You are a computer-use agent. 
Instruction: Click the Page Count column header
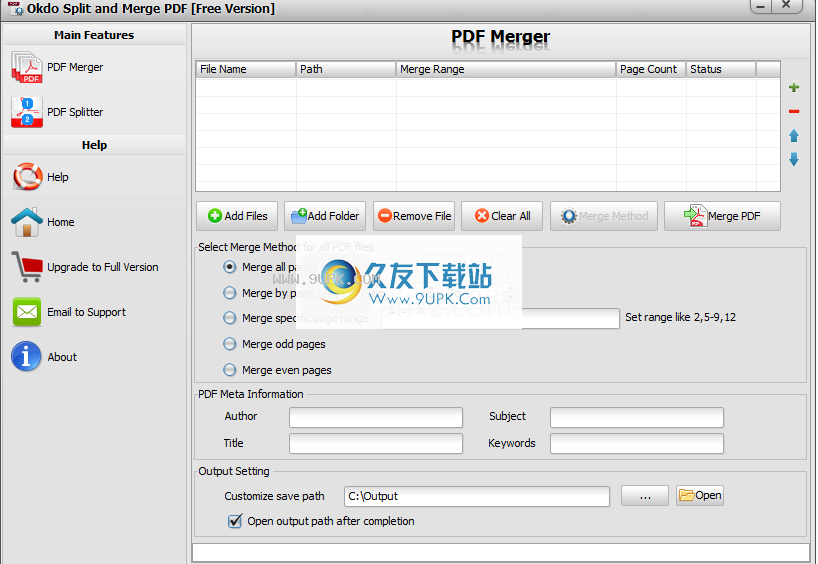[x=651, y=69]
